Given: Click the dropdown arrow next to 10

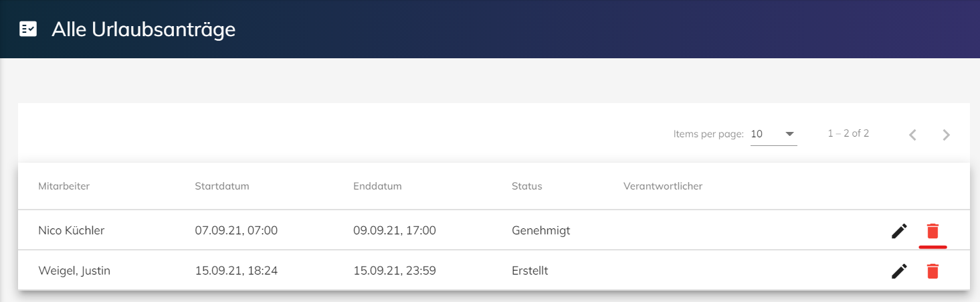Looking at the screenshot, I should click(789, 134).
